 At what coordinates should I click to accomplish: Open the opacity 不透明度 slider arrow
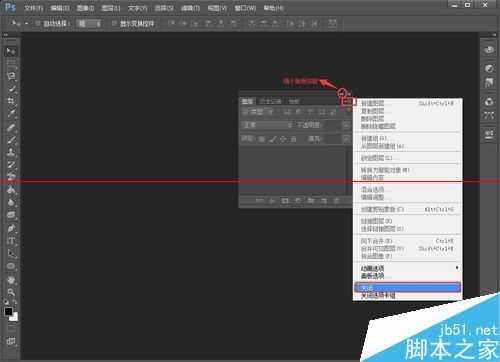click(346, 125)
